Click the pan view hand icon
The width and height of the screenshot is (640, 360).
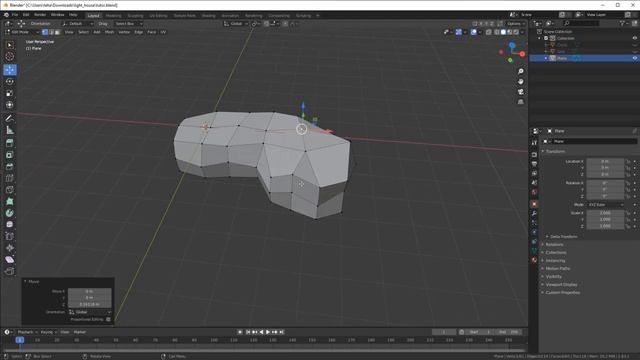pos(521,82)
